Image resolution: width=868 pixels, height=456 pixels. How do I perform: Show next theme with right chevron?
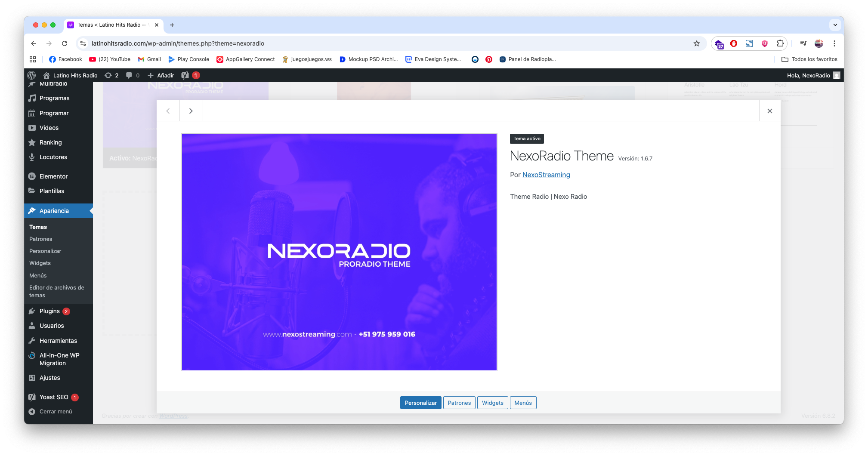pyautogui.click(x=191, y=111)
